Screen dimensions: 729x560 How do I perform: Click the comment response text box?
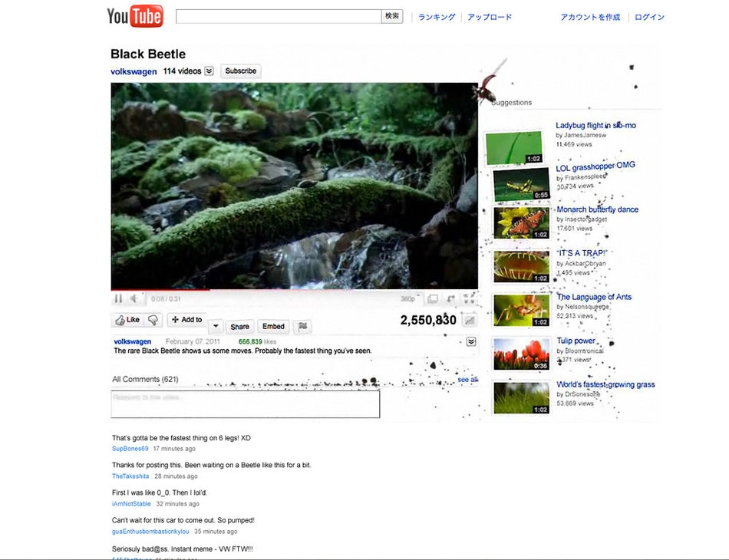tap(246, 404)
